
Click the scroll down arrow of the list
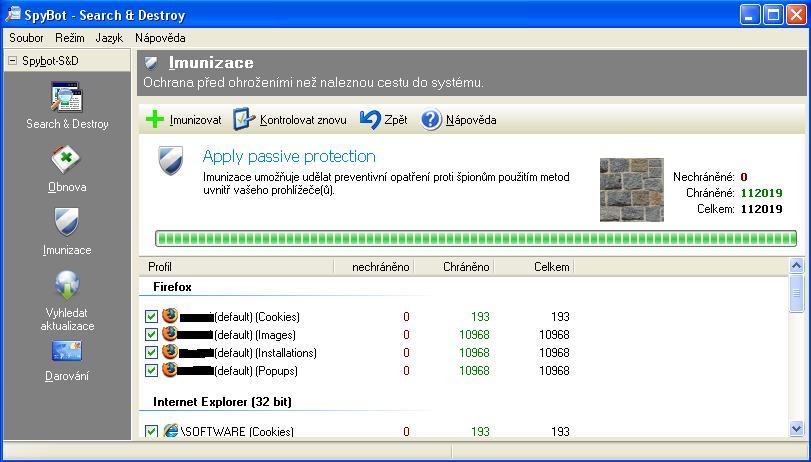(797, 428)
